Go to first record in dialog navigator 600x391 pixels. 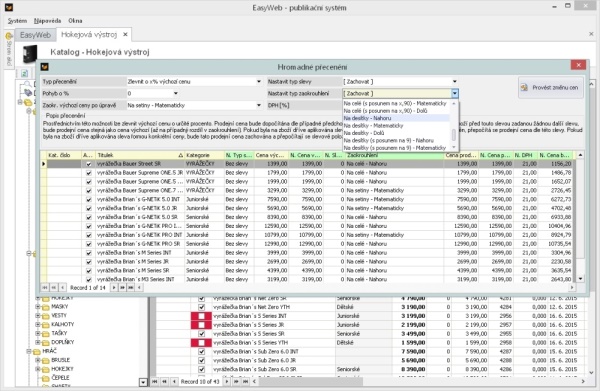45,287
